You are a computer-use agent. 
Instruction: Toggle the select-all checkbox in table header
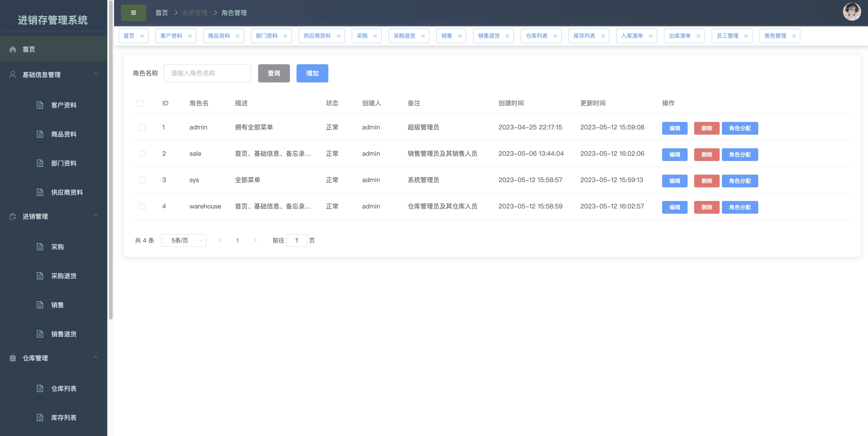pyautogui.click(x=140, y=103)
